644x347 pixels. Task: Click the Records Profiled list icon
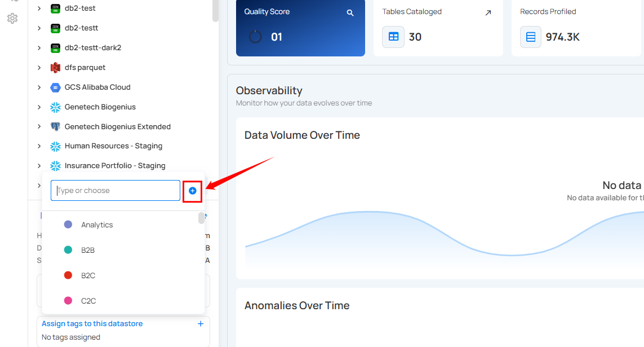tap(531, 37)
